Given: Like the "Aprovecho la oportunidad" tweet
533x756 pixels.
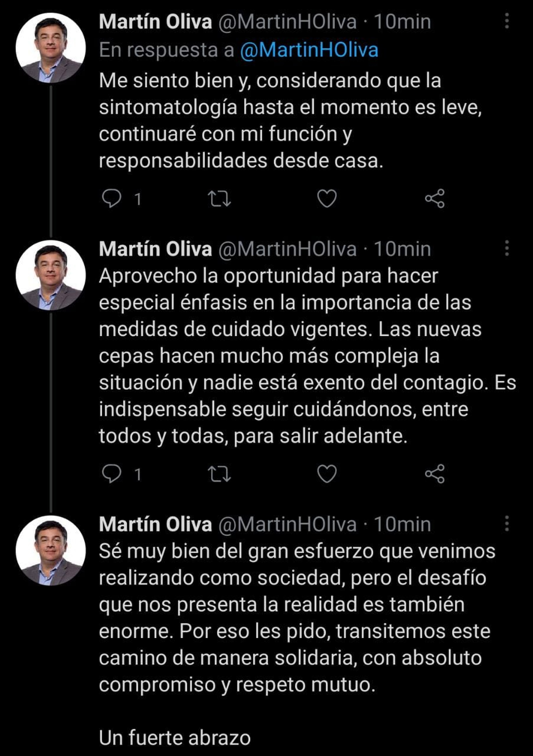Looking at the screenshot, I should pyautogui.click(x=327, y=474).
